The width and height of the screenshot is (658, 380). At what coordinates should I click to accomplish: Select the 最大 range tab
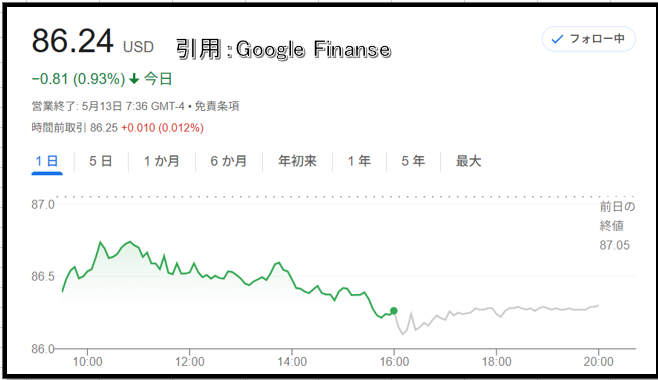click(x=468, y=161)
